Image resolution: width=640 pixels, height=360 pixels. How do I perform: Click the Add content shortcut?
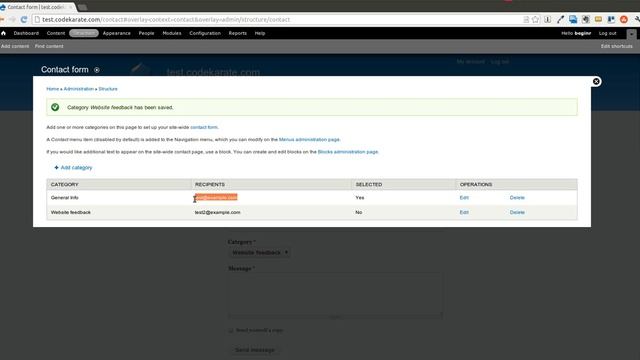15,46
